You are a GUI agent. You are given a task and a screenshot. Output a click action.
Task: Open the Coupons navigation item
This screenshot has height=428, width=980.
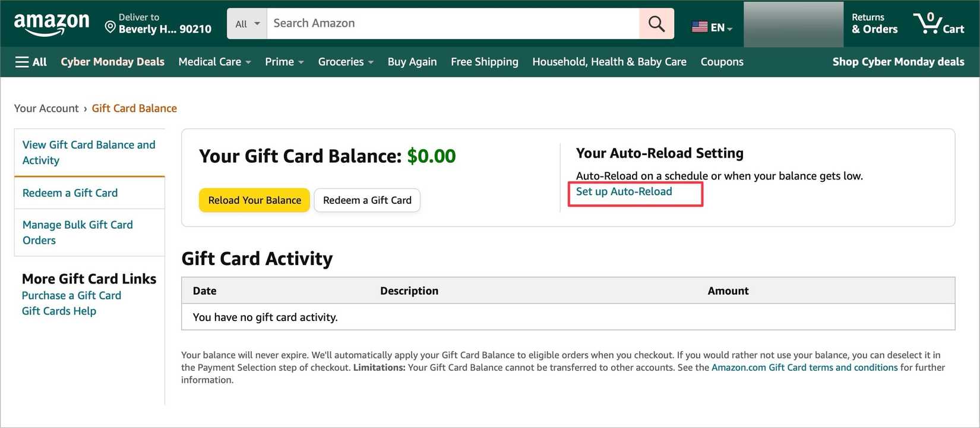[721, 61]
